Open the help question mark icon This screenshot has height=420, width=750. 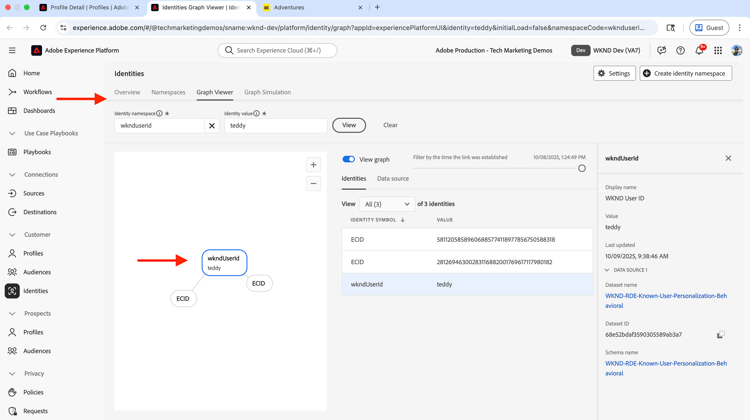coord(680,50)
